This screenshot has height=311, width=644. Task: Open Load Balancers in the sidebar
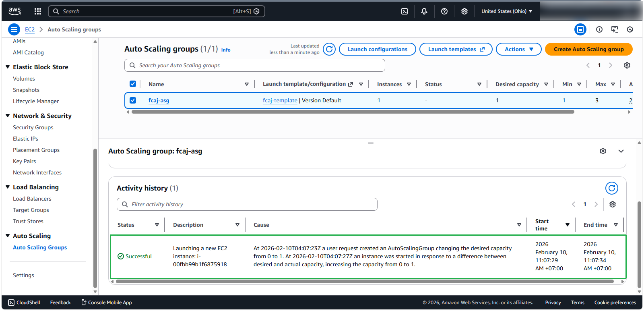tap(32, 199)
